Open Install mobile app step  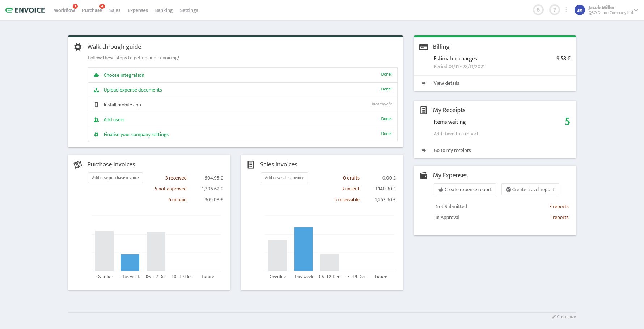click(122, 105)
